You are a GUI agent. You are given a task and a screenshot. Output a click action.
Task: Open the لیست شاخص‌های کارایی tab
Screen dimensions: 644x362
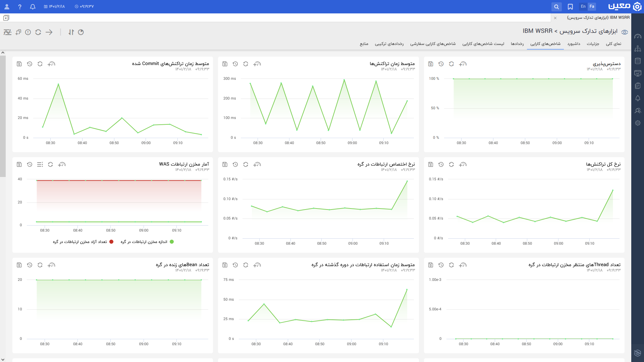(x=483, y=44)
